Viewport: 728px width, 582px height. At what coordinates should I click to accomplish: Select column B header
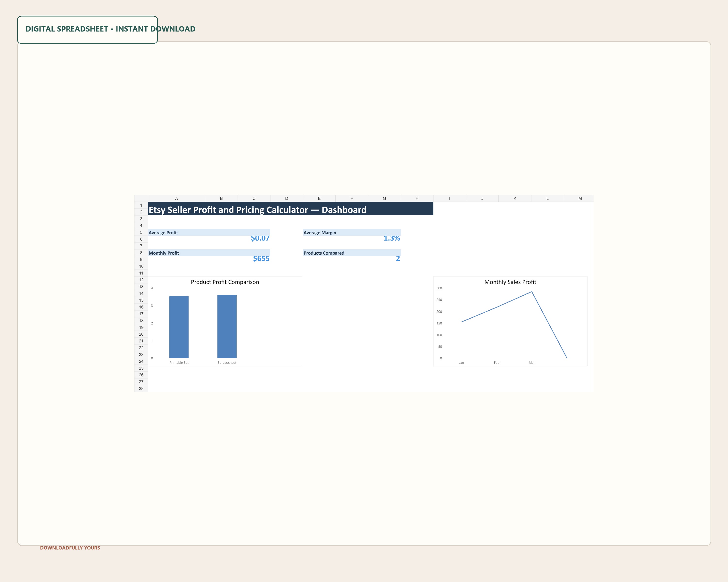tap(221, 198)
